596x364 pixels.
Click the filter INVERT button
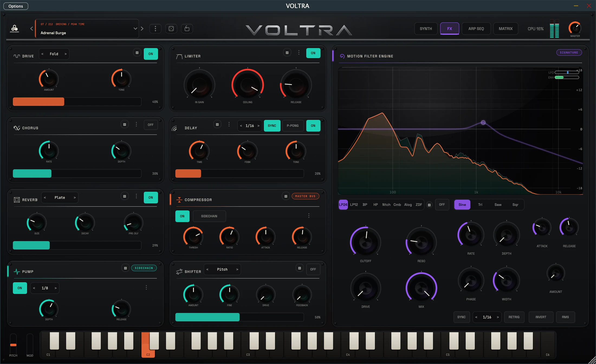[541, 317]
